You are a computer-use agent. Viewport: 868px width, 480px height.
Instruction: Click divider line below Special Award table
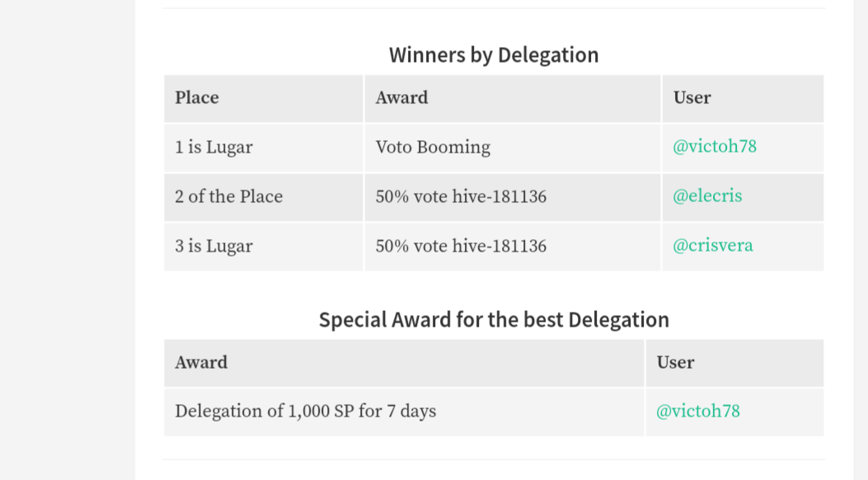pos(494,459)
